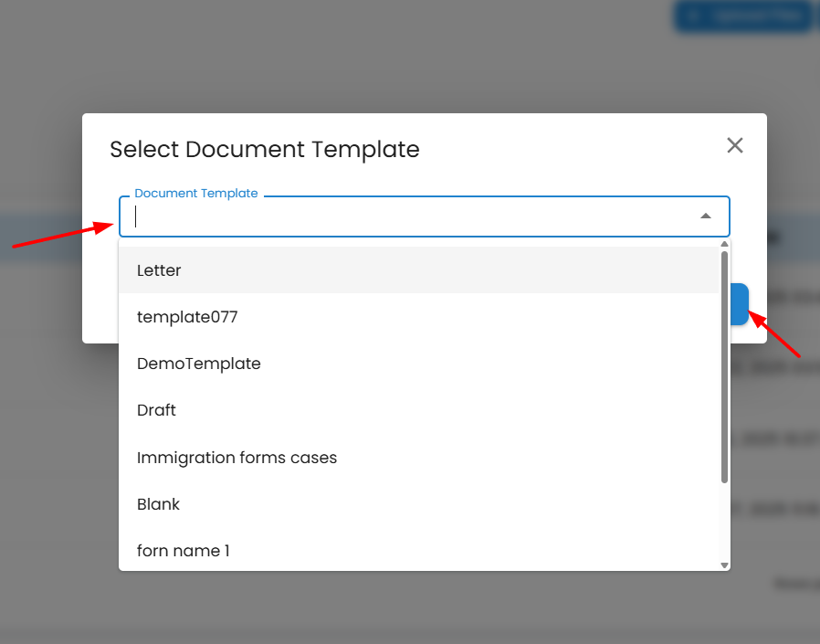Click scrollbar track below the thumb

click(x=725, y=521)
